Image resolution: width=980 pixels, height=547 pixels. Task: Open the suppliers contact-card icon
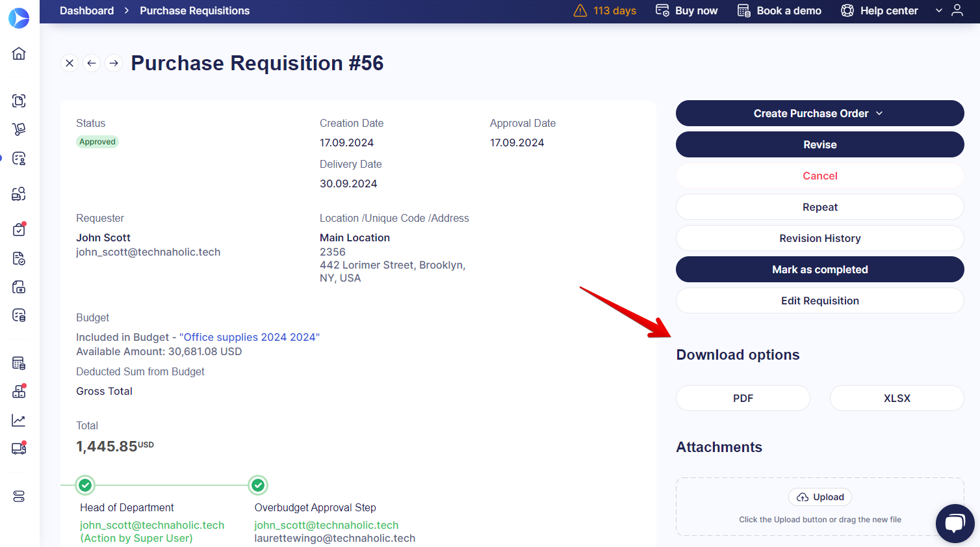(18, 158)
